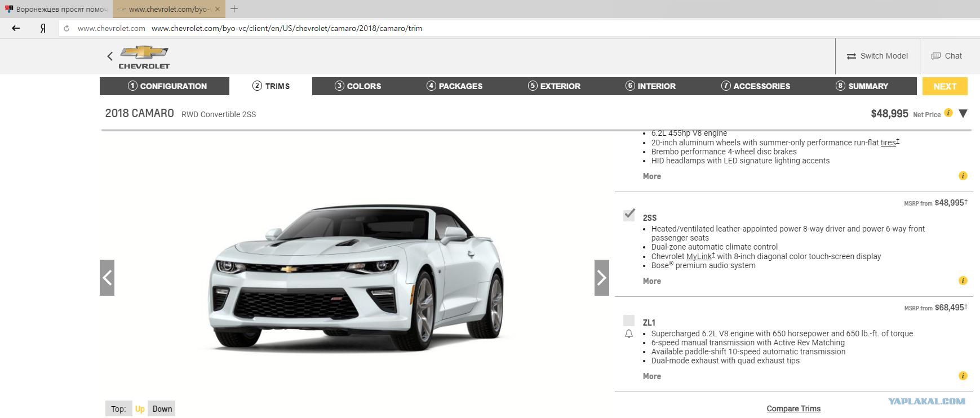Click the yellow NEXT button
Viewport: 980px width, 418px height.
pyautogui.click(x=945, y=86)
